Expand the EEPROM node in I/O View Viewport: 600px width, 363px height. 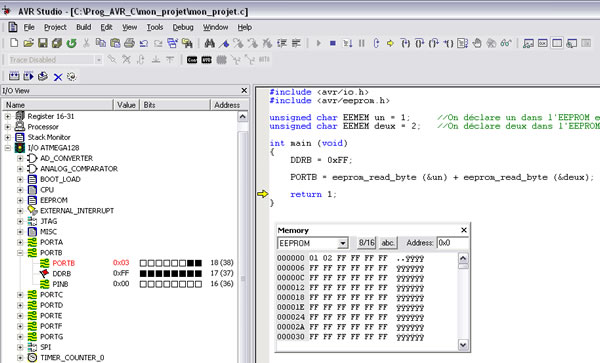click(20, 200)
